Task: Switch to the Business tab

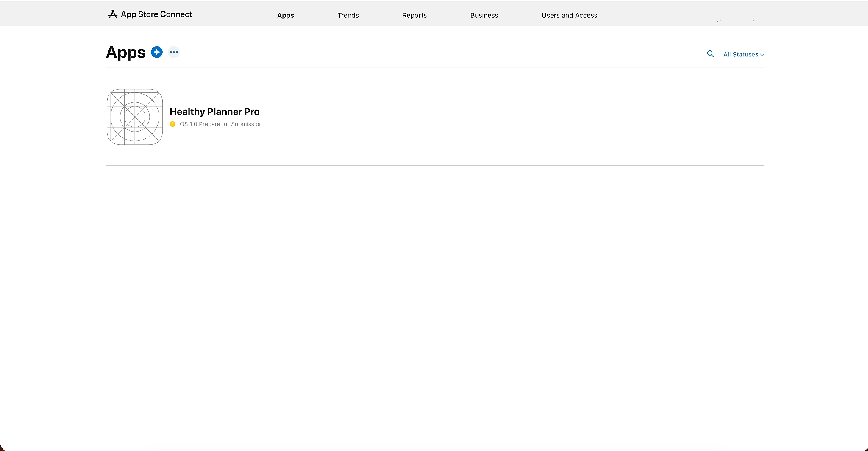Action: click(484, 15)
